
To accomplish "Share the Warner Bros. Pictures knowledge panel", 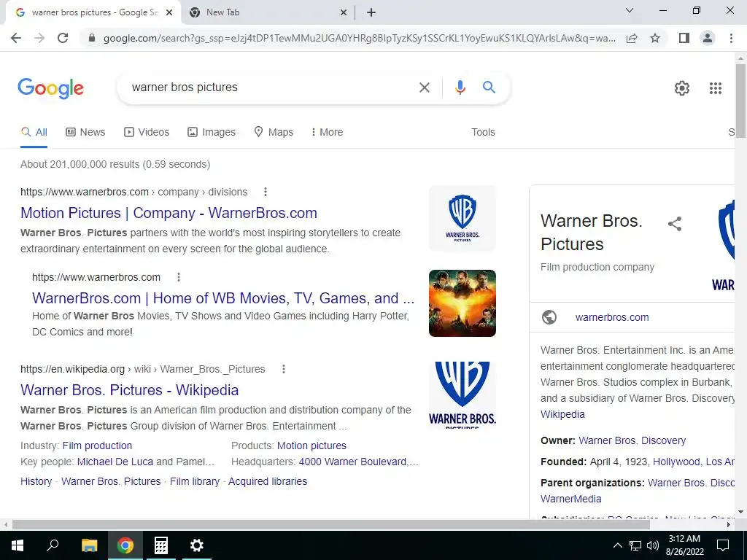I will (x=675, y=224).
